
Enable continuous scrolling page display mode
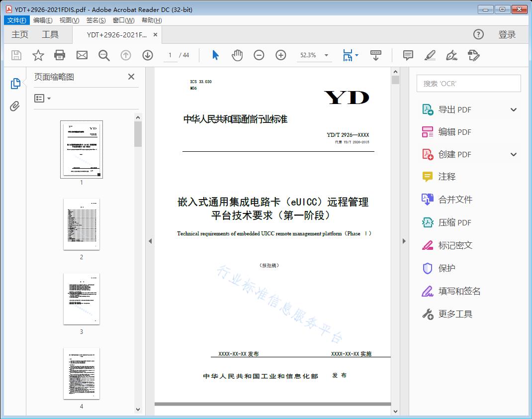[375, 55]
